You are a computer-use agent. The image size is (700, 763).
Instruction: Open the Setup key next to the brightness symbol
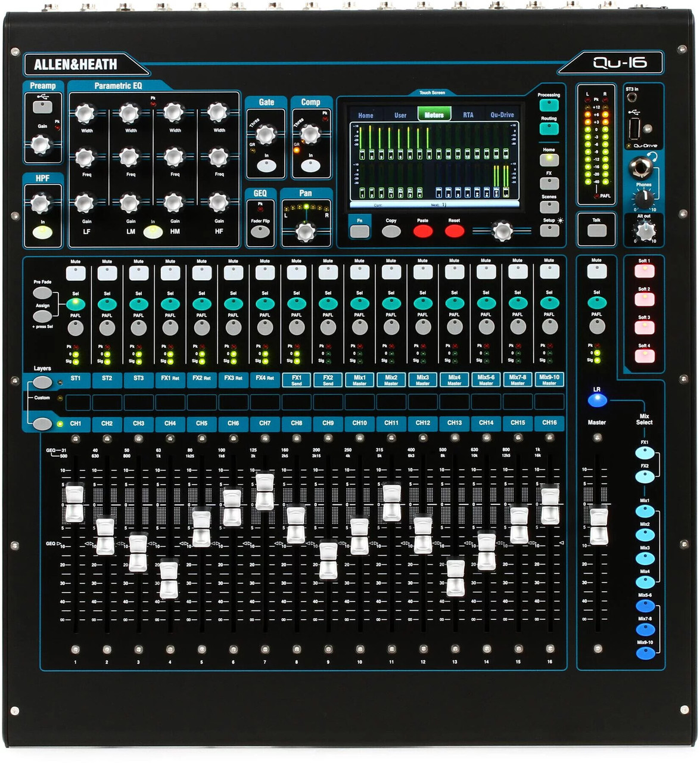coord(549,230)
